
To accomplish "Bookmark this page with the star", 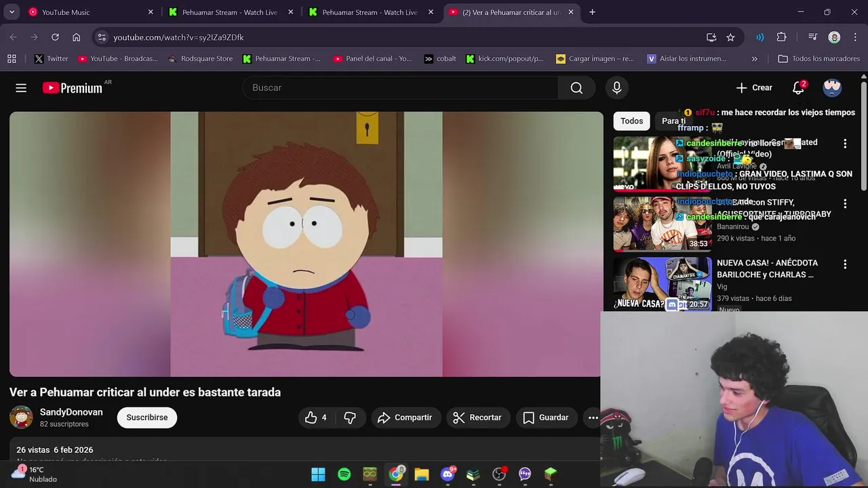I will click(x=730, y=37).
